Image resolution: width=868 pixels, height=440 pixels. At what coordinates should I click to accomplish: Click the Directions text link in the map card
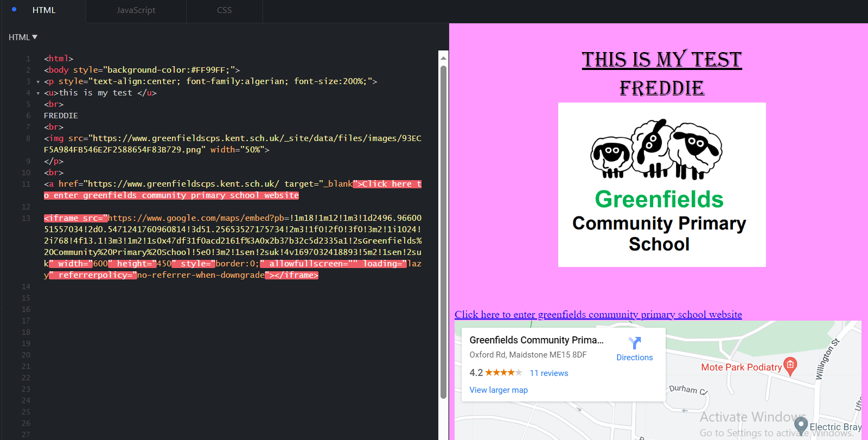[634, 358]
